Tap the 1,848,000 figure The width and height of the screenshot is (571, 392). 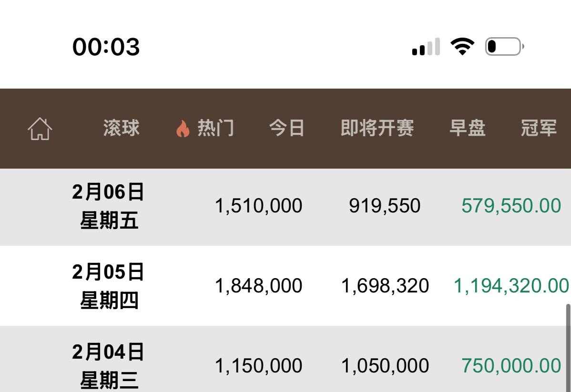258,286
